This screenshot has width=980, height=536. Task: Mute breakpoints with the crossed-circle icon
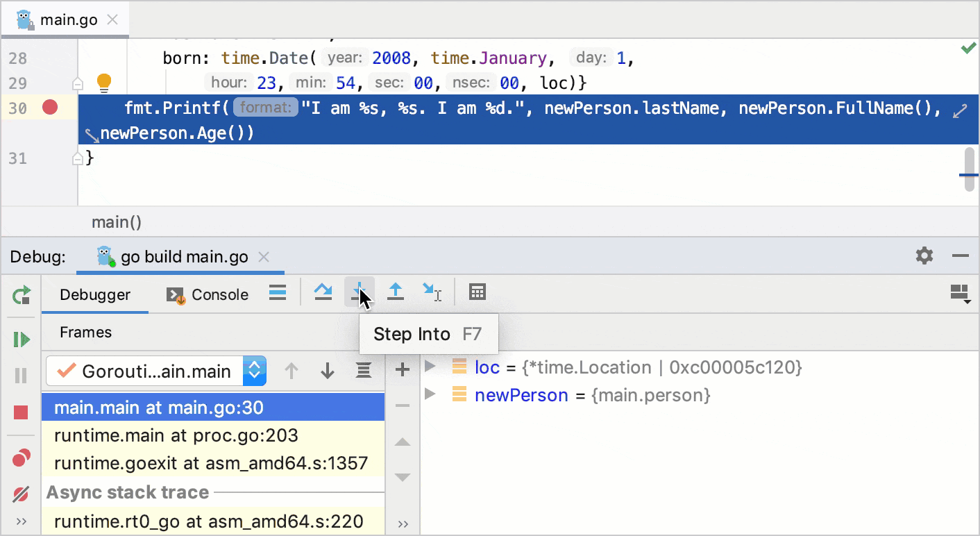coord(20,494)
